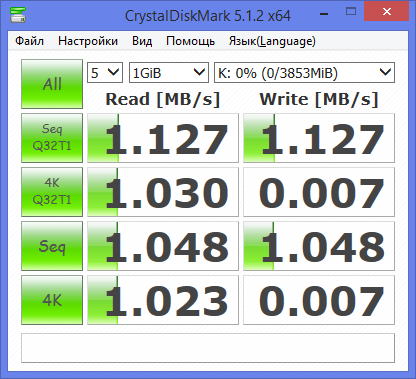Click the CrystalDiskMark app icon in title bar
This screenshot has height=379, width=416.
(18, 15)
